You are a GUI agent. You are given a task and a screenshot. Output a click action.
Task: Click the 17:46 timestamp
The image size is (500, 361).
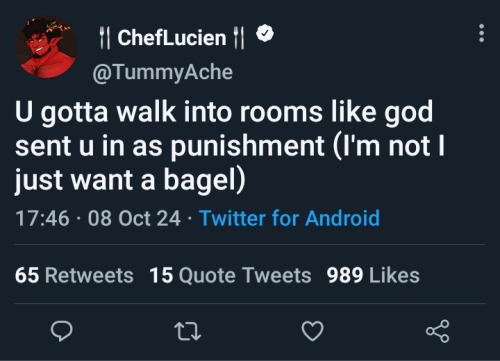[x=42, y=219]
